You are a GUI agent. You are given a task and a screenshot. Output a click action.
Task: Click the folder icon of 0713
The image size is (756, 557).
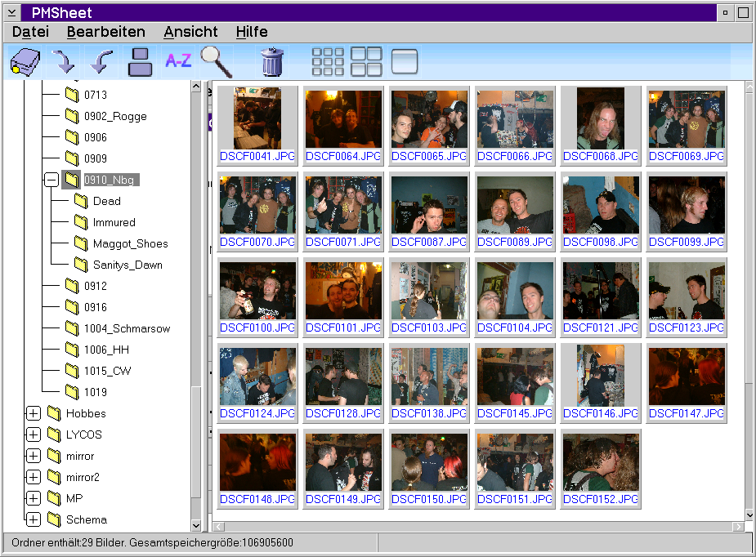coord(72,95)
